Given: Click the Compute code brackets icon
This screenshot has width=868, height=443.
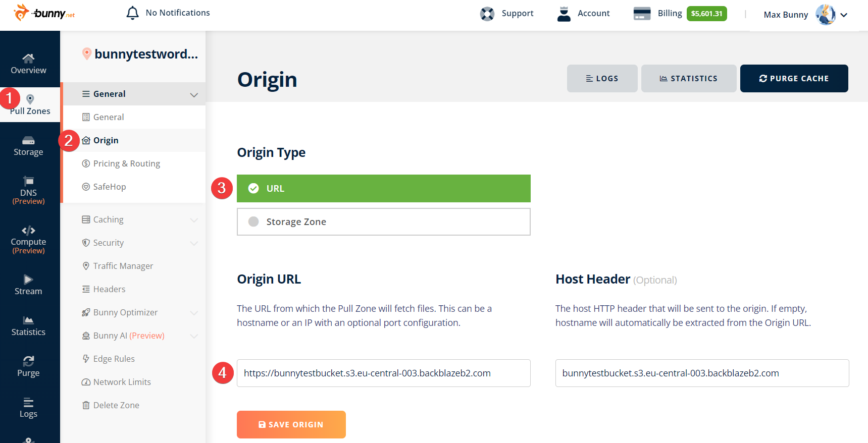Looking at the screenshot, I should (28, 231).
